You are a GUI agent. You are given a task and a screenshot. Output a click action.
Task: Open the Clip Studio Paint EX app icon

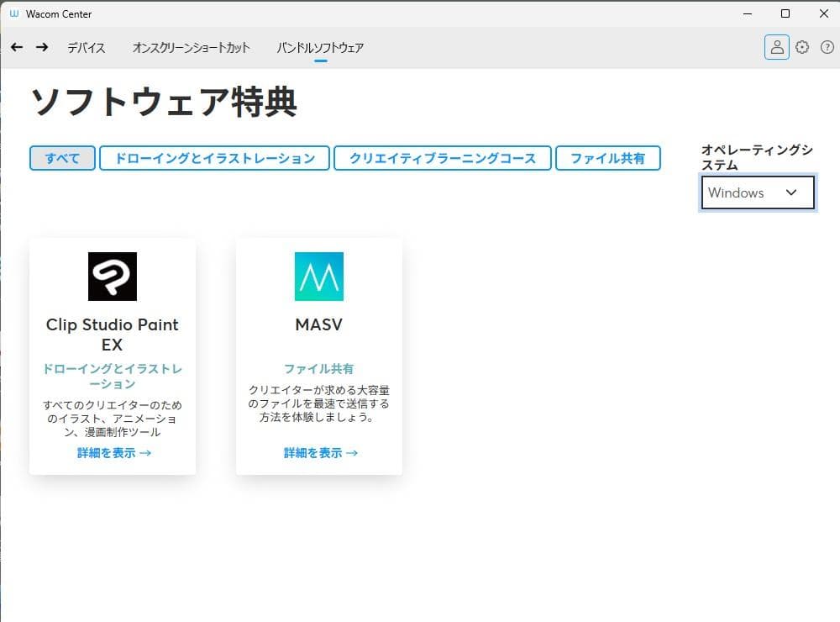tap(112, 277)
